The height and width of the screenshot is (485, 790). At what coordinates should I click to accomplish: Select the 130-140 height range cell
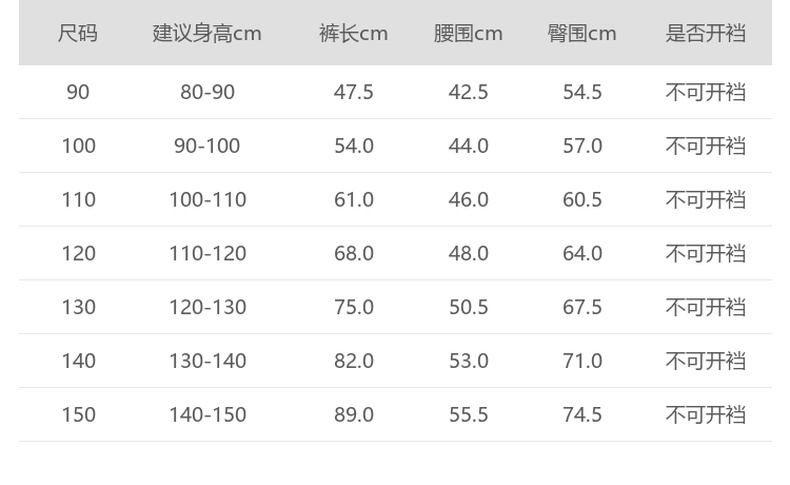(207, 361)
